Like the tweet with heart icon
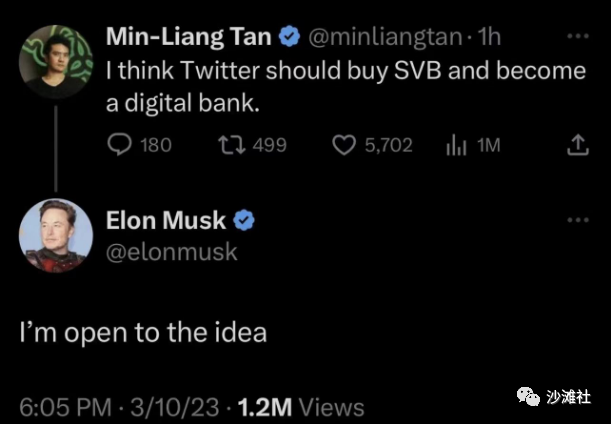The image size is (611, 424). 344,145
